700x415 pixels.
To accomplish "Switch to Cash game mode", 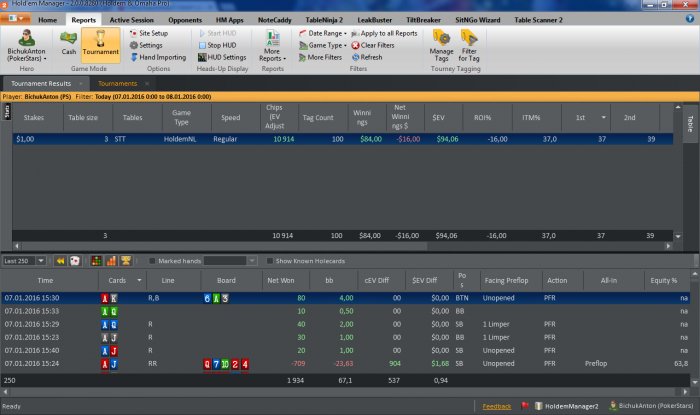I will 69,44.
